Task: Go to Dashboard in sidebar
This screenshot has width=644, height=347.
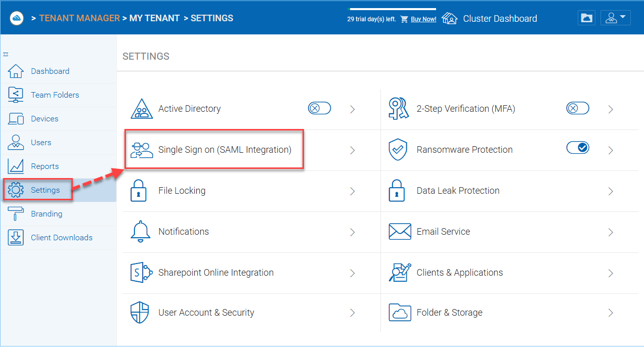Action: coord(50,71)
